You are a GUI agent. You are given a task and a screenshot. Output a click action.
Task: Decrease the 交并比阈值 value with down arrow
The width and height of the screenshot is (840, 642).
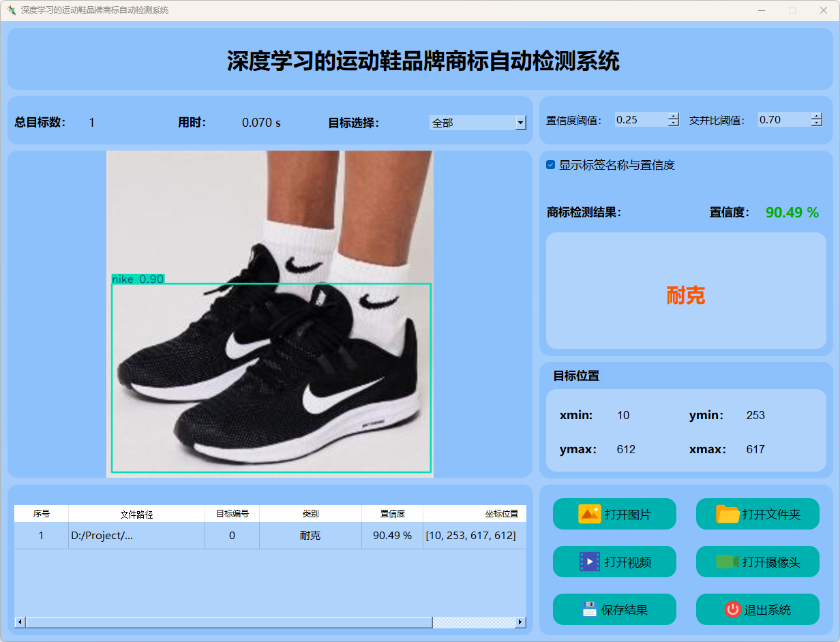point(817,123)
